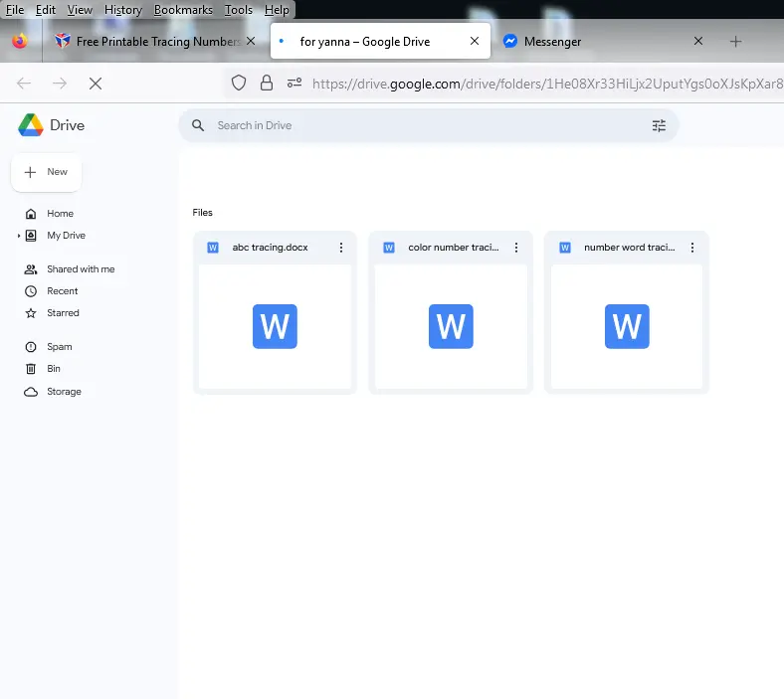Open the History menu
This screenshot has width=784, height=699.
[123, 10]
